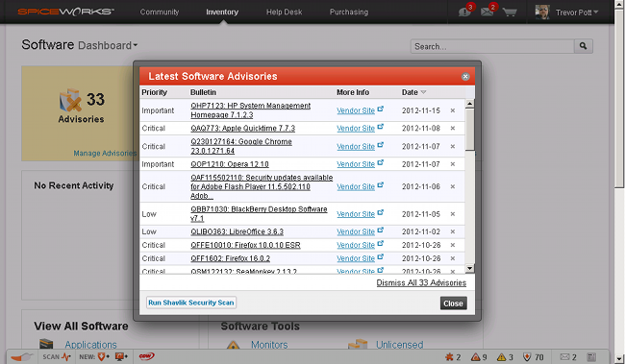Click the up arrow of advisories scrollbar
Screen dimensions: 625x364
[x=469, y=104]
